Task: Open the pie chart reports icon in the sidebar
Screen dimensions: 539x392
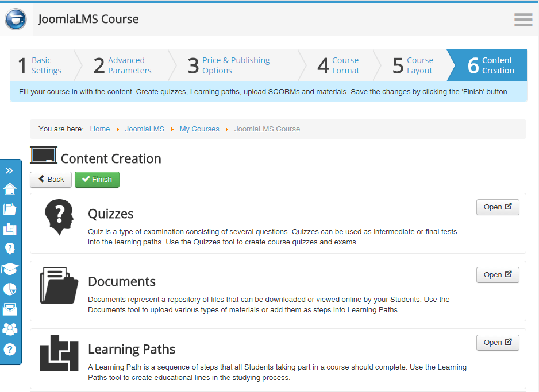Action: 10,289
